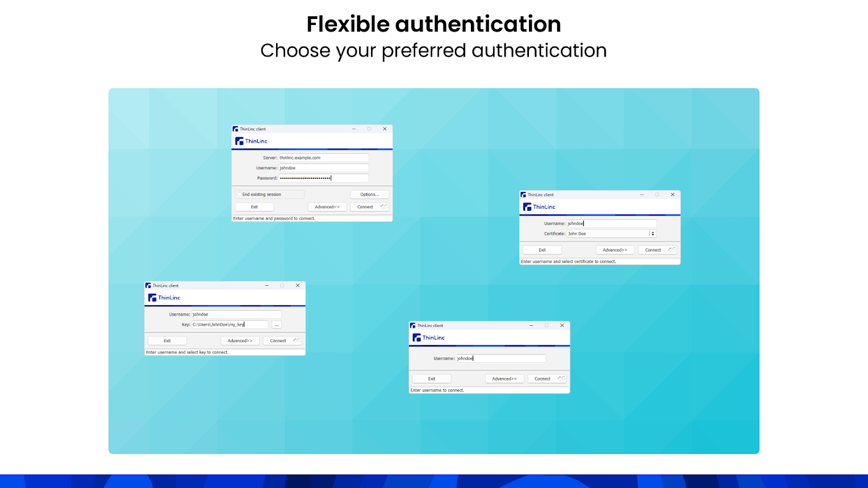Expand Advanced>> in the key login window
The image size is (868, 488).
240,341
